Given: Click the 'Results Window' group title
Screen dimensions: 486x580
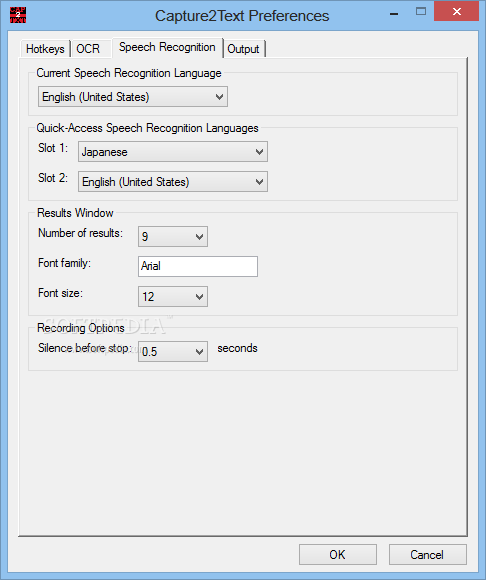Looking at the screenshot, I should (75, 213).
